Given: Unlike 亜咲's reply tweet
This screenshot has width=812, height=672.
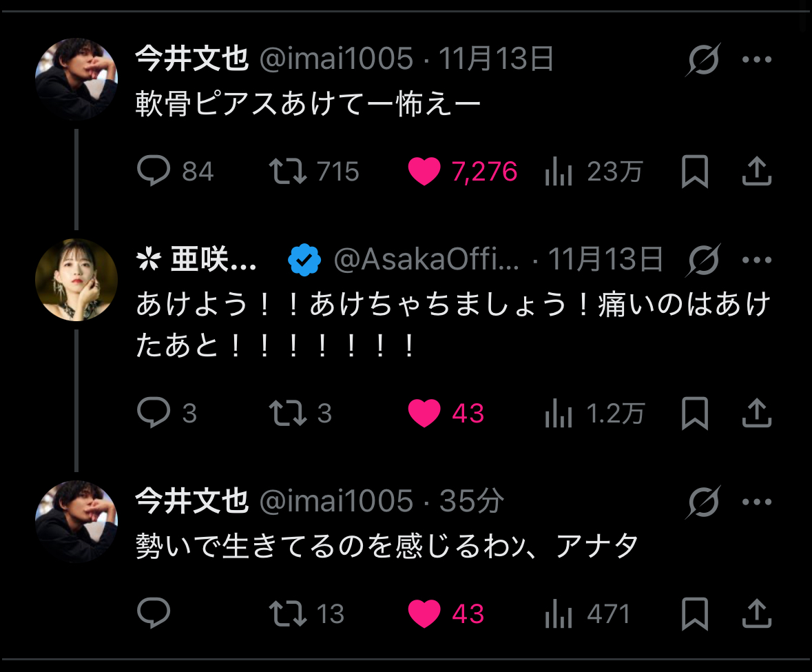Looking at the screenshot, I should pos(424,413).
